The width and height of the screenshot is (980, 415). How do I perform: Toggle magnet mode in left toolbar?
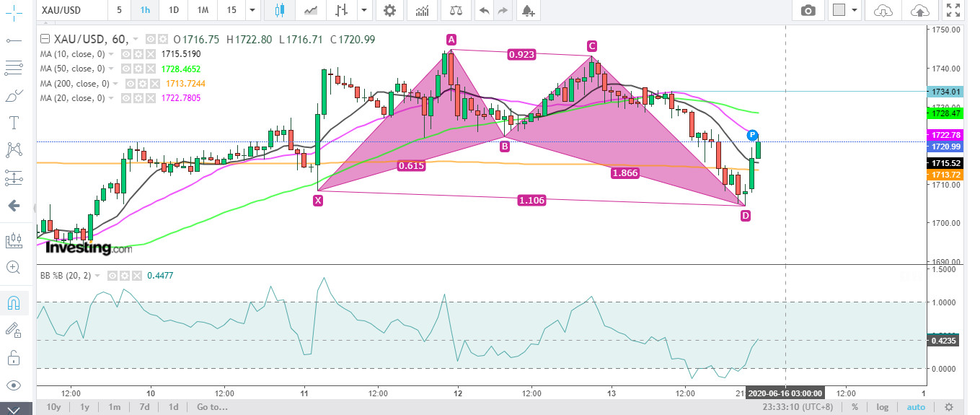pyautogui.click(x=13, y=302)
